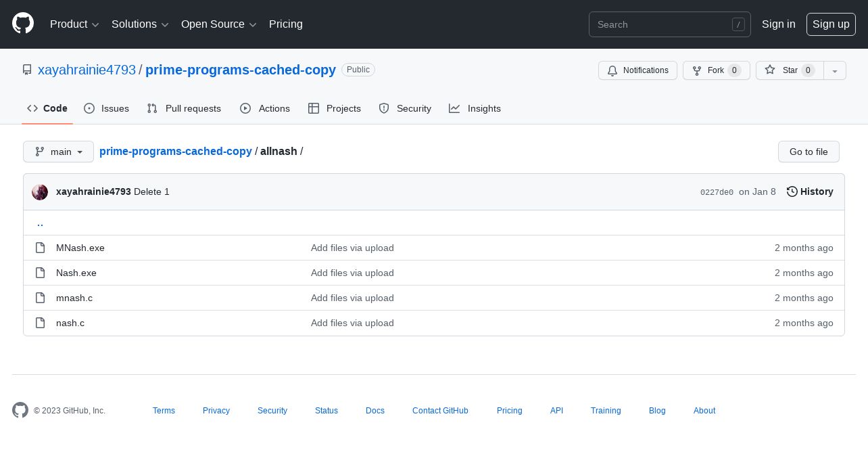Open the footer Terms link
The width and height of the screenshot is (868, 452).
pyautogui.click(x=164, y=411)
